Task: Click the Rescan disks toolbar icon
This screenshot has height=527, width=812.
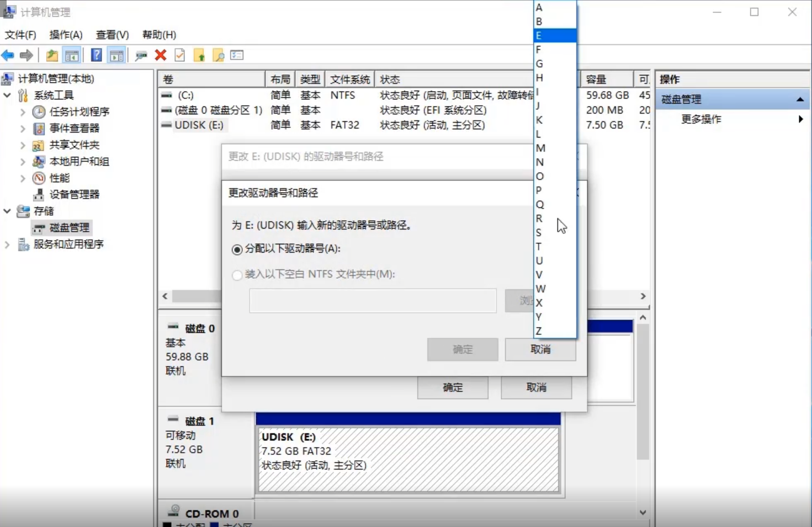Action: coord(141,55)
